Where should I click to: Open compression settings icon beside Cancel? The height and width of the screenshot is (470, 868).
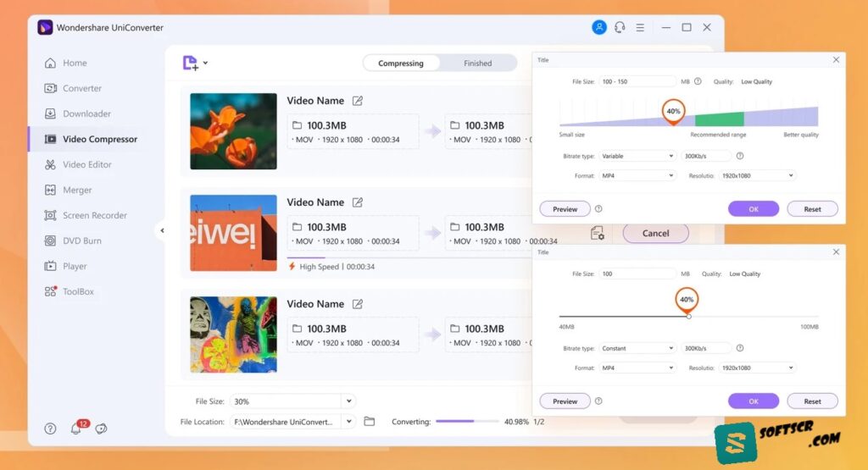pyautogui.click(x=597, y=234)
